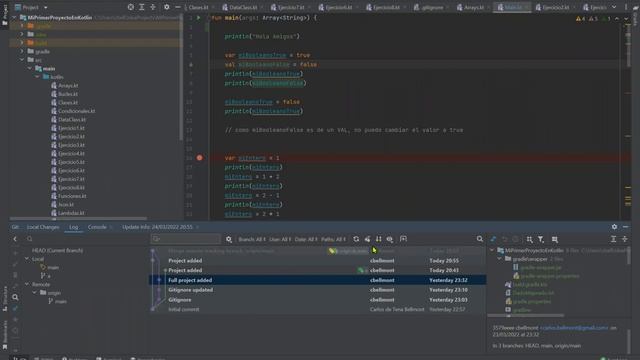Collapse Remote branches node
This screenshot has height=360, width=640.
(27, 284)
